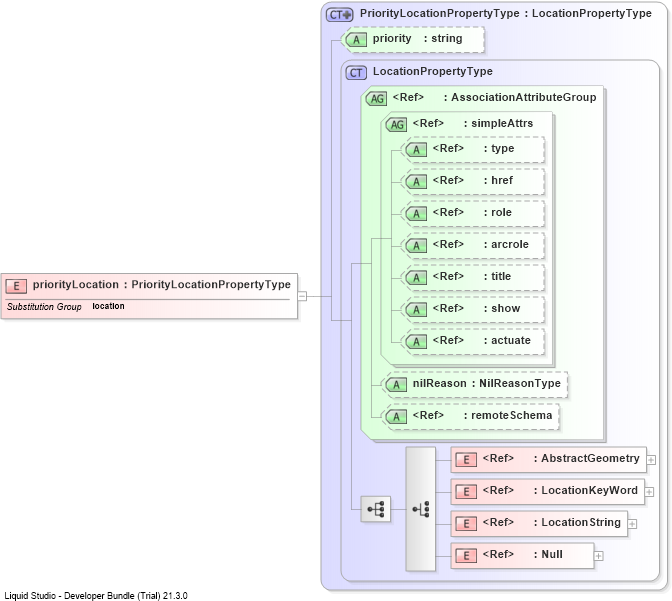Click the CT+ icon of PriorityLocationPropertyType
This screenshot has width=672, height=601.
point(339,15)
